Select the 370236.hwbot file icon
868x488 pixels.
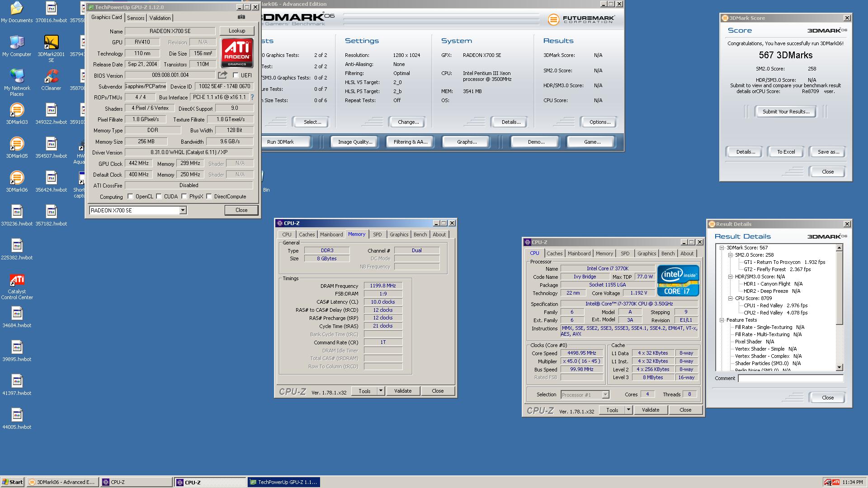[17, 215]
